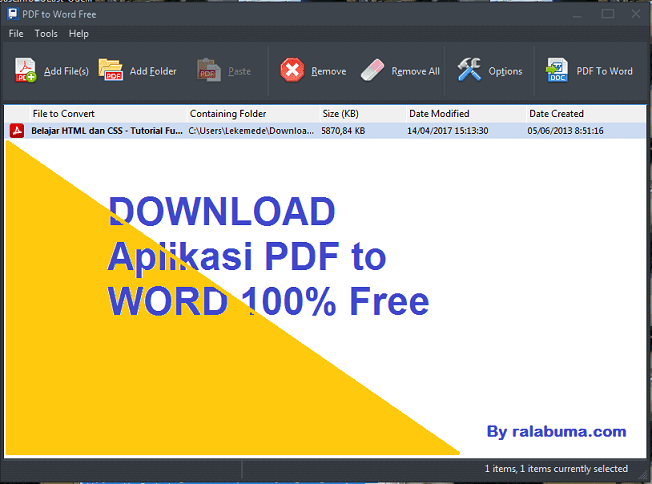The width and height of the screenshot is (652, 484).
Task: Open Options via the tools icon
Action: [x=469, y=69]
